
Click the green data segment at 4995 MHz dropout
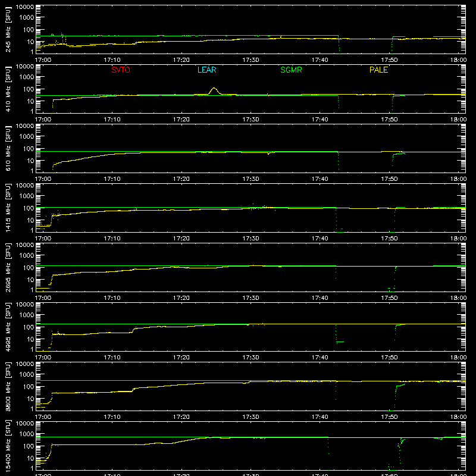coord(340,342)
